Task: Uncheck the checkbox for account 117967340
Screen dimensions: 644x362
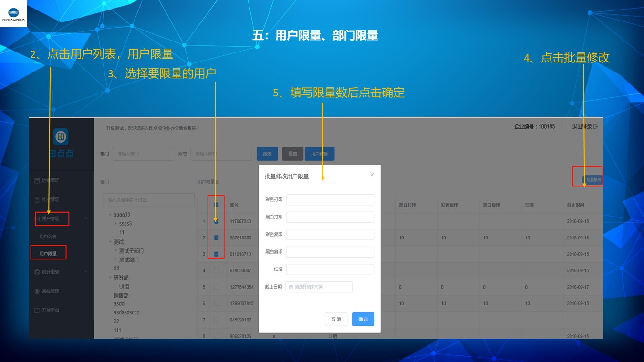Action: click(x=217, y=221)
